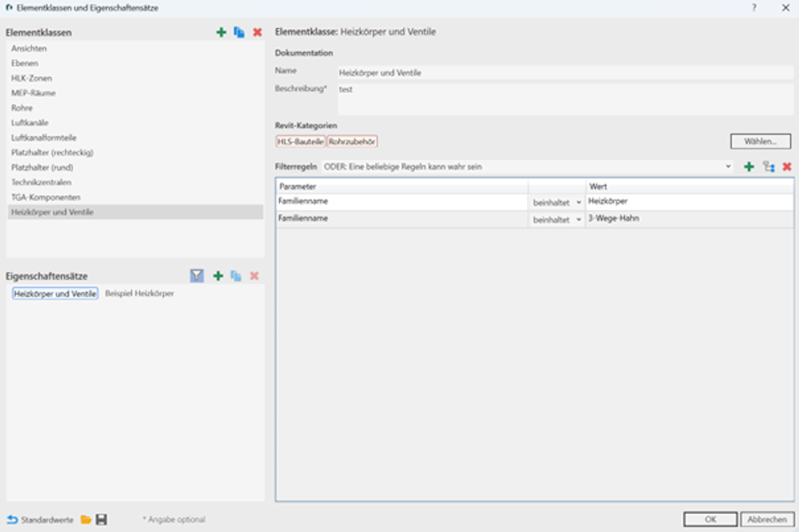Add a new filter rule
Image resolution: width=799 pixels, height=532 pixels.
click(x=749, y=167)
